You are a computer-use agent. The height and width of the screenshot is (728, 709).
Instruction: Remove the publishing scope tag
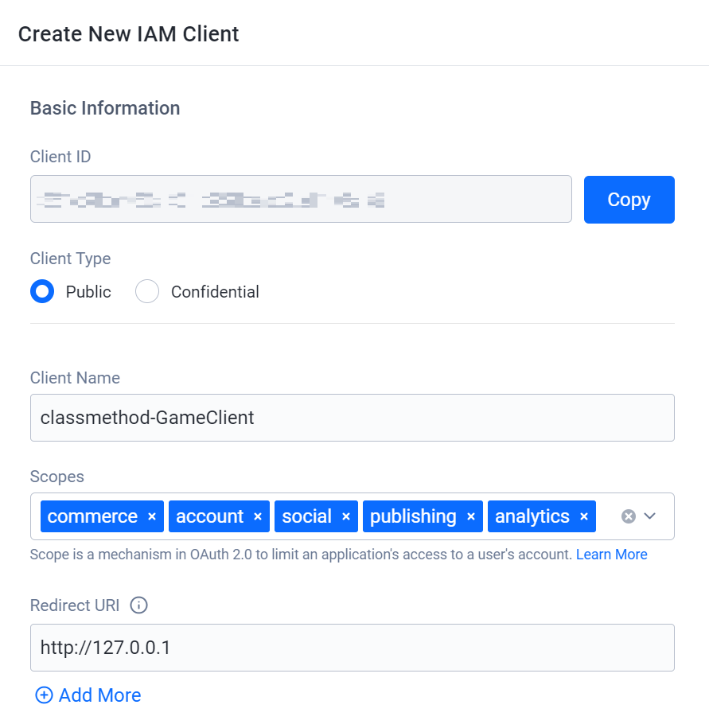point(471,517)
